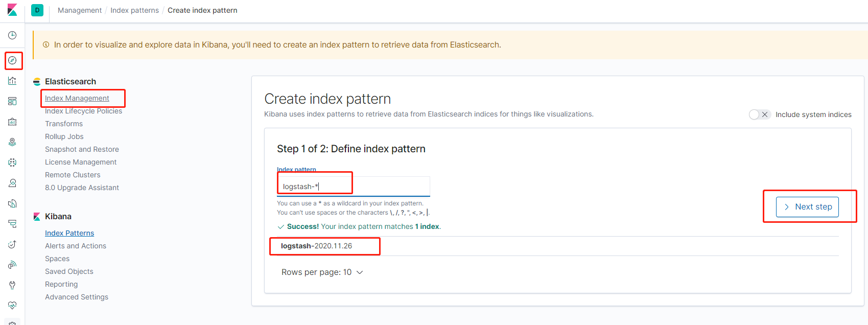The width and height of the screenshot is (868, 325).
Task: Open Stack Monitoring heartbeat icon
Action: pyautogui.click(x=13, y=306)
